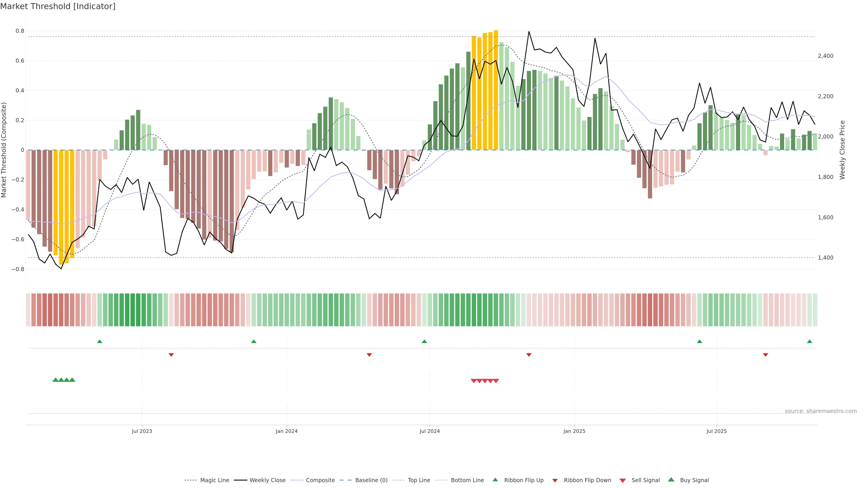Click the Buy Signal legend icon
The width and height of the screenshot is (868, 488).
coord(671,480)
